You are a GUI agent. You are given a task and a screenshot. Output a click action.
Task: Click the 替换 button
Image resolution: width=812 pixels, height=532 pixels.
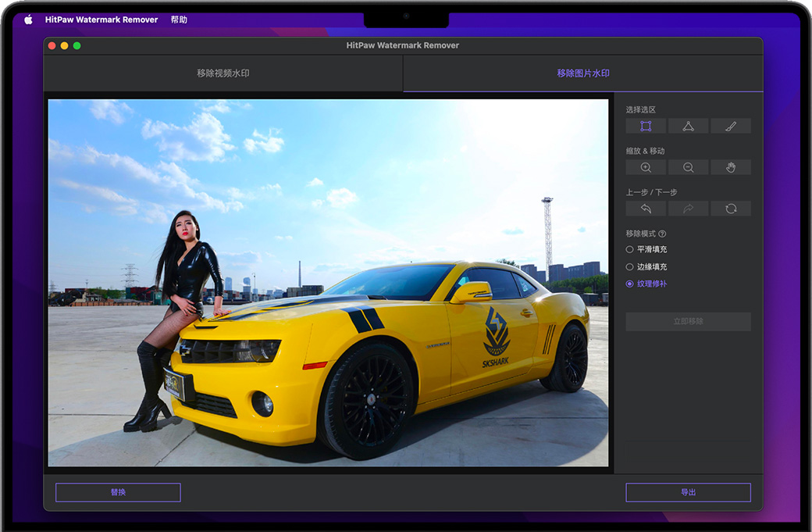pos(118,492)
